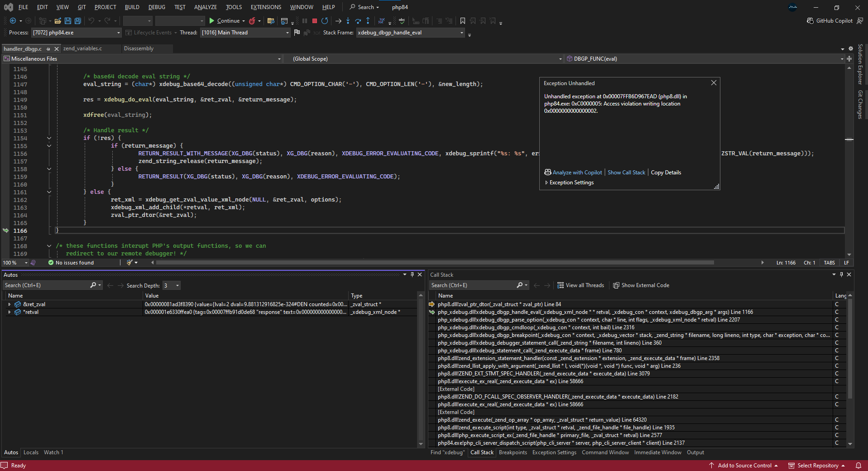Screen dimensions: 868x471
Task: Toggle Show External Code in Call Stack
Action: [x=641, y=285]
